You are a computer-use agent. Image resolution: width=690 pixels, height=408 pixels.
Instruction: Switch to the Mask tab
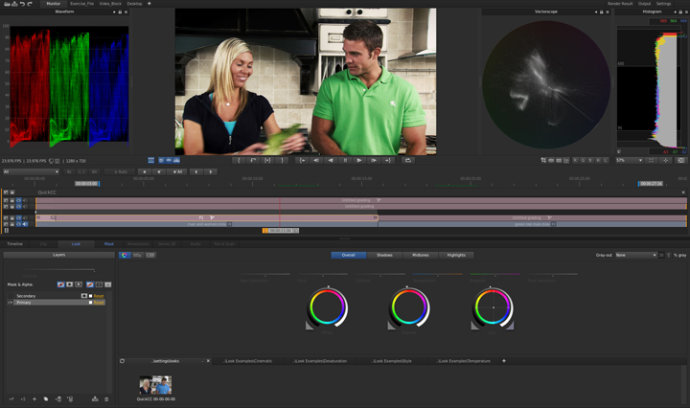pyautogui.click(x=109, y=243)
